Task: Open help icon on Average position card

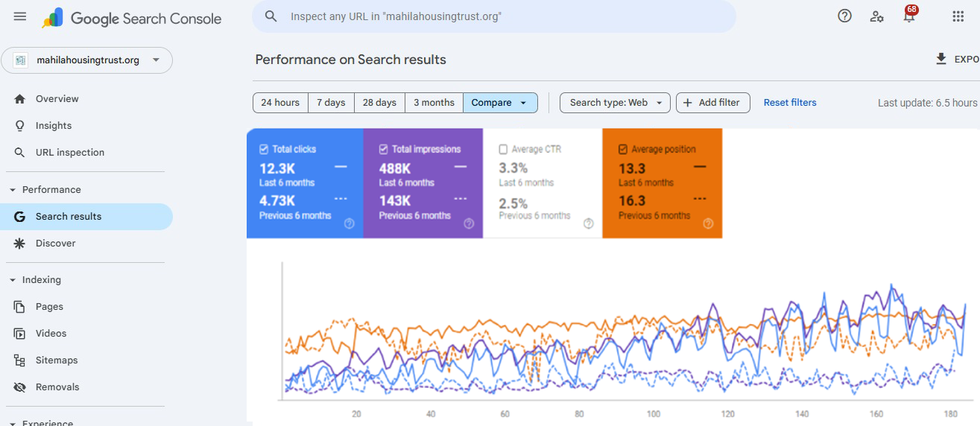Action: [708, 223]
